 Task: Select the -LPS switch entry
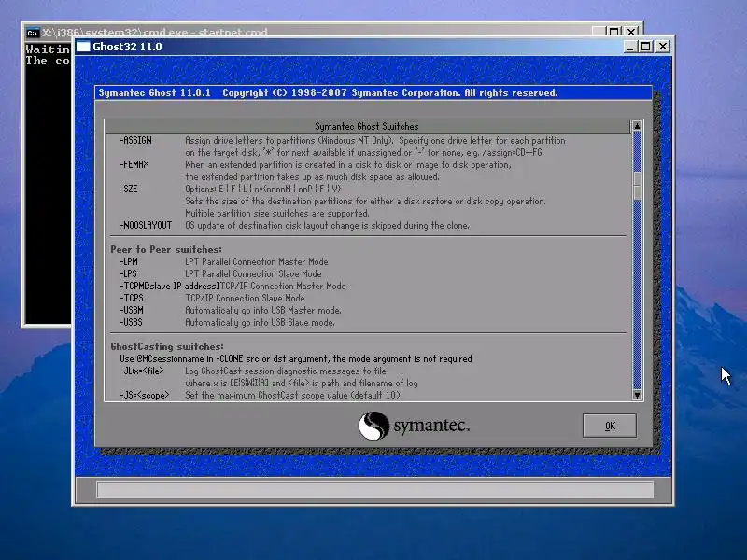tap(128, 273)
